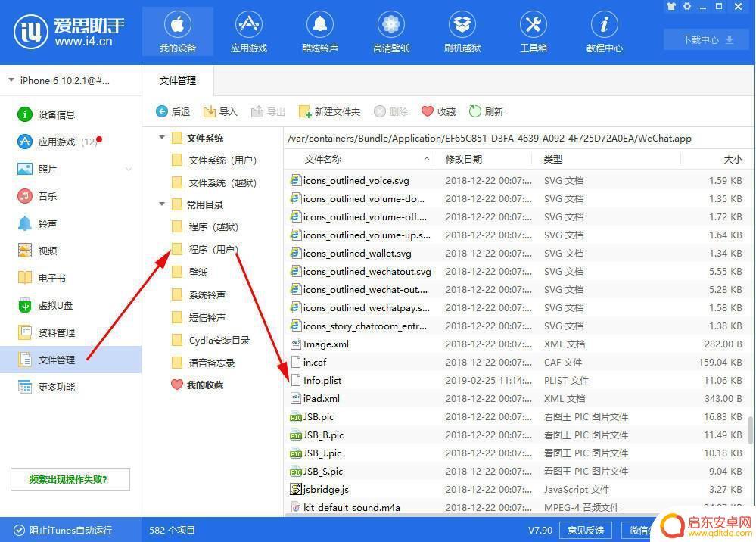Click the file path address field
This screenshot has height=542, width=756.
(x=519, y=139)
